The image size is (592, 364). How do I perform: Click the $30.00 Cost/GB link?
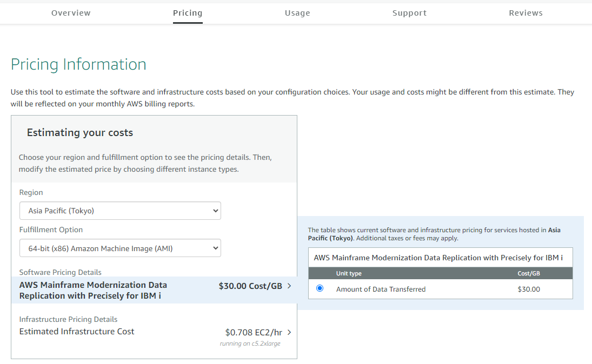point(251,286)
